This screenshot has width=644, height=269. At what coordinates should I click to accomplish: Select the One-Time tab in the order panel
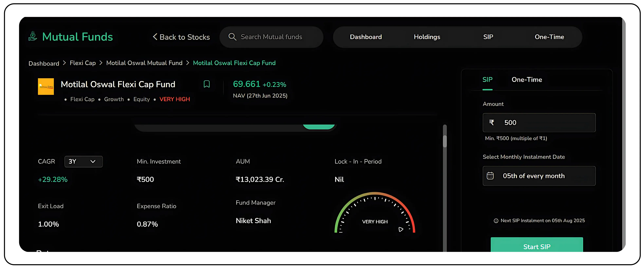point(527,80)
